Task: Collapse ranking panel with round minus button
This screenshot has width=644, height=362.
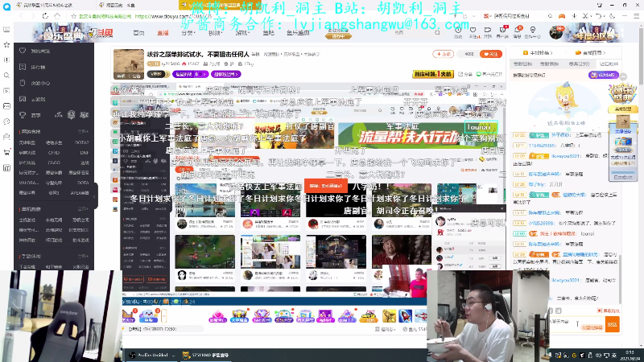Action: coord(623,76)
